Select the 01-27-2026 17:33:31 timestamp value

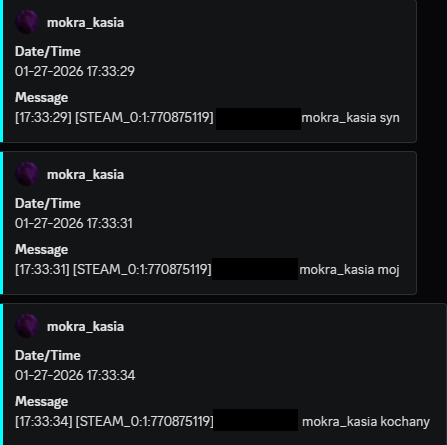74,223
